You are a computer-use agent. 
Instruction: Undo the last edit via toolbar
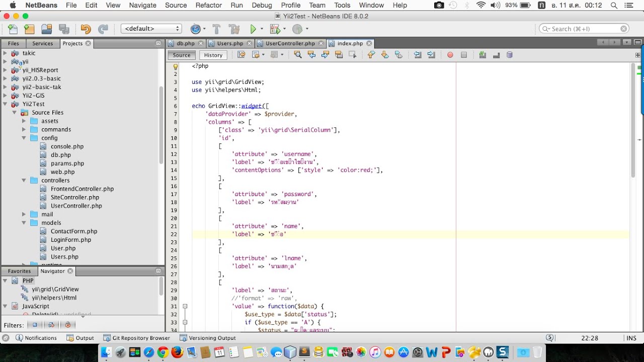86,29
